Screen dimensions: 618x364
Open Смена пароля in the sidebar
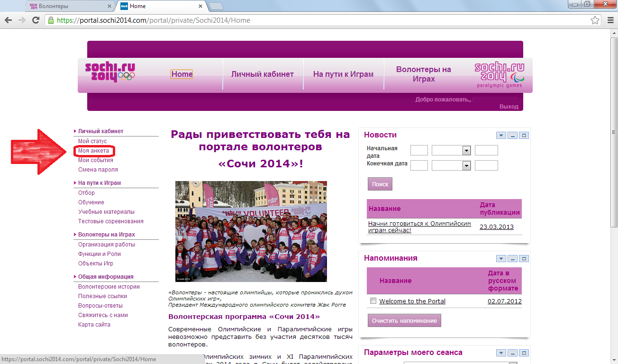tap(98, 170)
